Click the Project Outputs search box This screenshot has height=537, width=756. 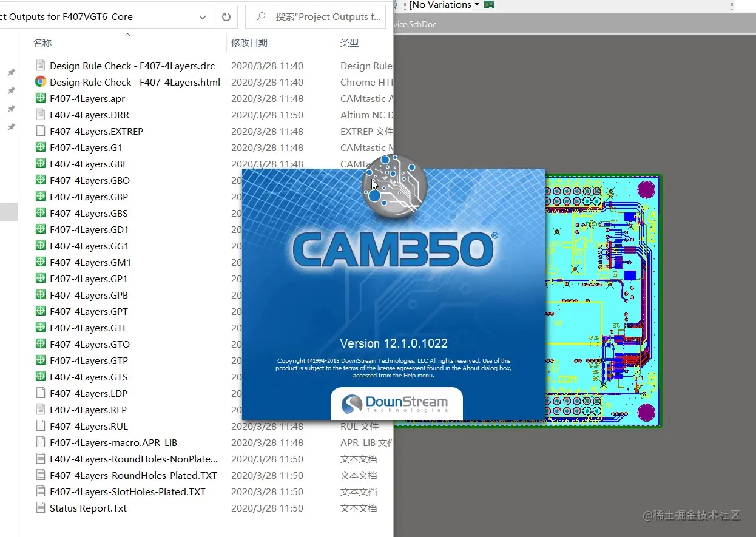(x=316, y=17)
